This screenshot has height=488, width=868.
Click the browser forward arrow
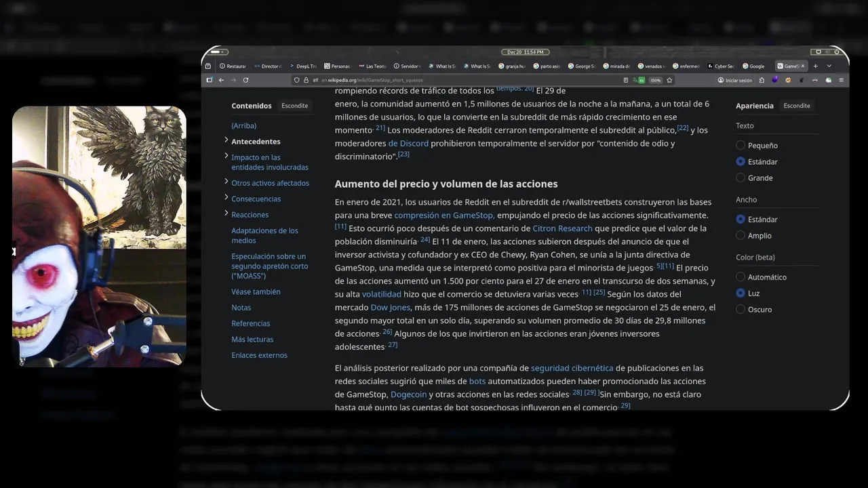tap(233, 80)
